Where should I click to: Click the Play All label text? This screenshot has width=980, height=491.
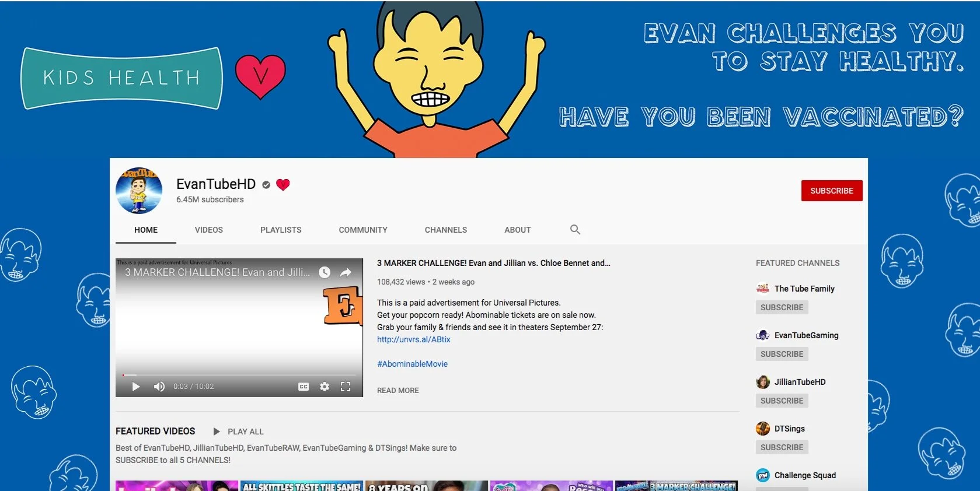[x=246, y=432]
